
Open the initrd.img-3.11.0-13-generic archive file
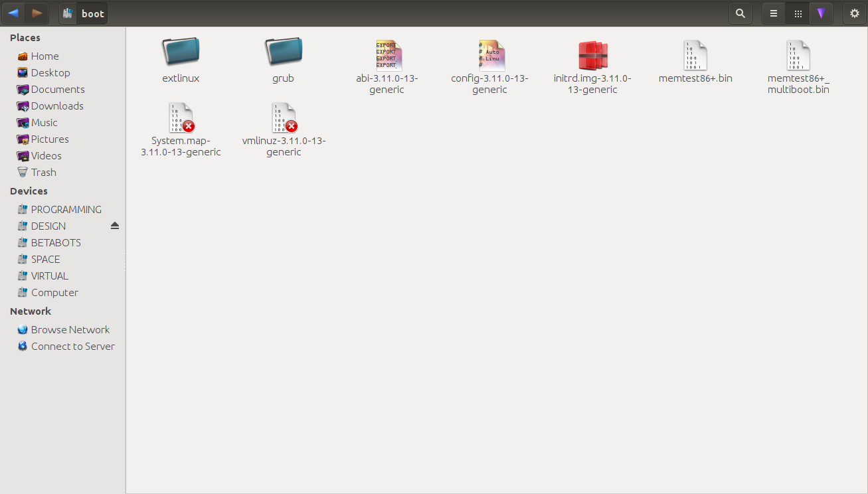click(x=592, y=56)
